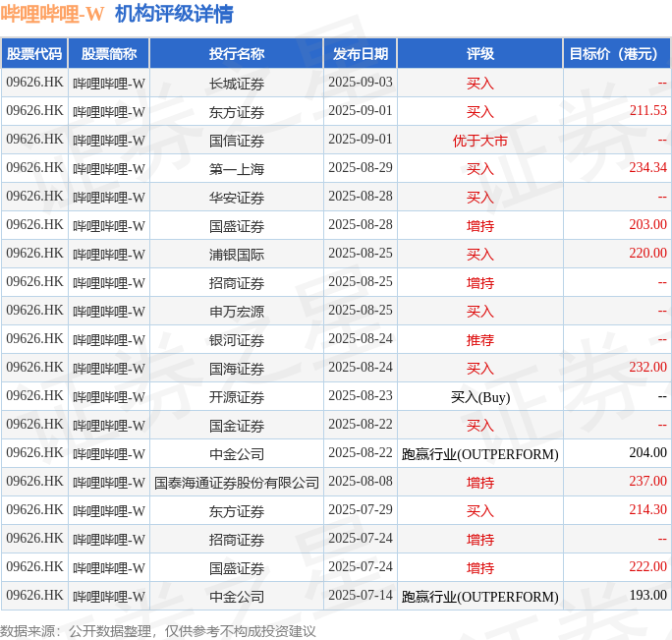This screenshot has width=672, height=640.
Task: Click the 目标价(港元) column header
Action: (x=617, y=54)
